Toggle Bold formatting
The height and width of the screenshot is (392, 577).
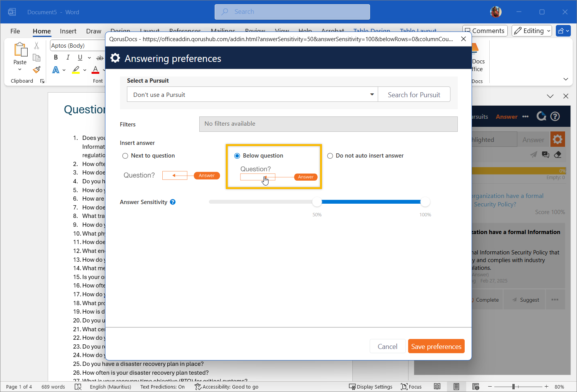pos(56,57)
